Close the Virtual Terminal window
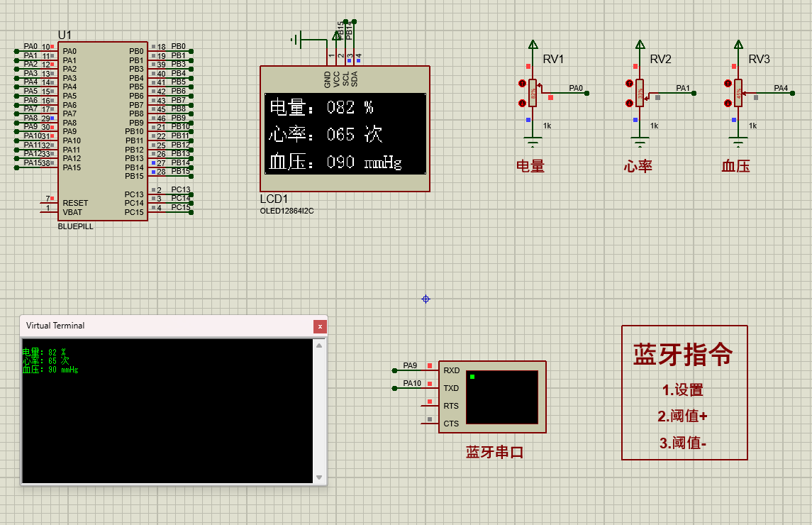812x525 pixels. (x=321, y=326)
